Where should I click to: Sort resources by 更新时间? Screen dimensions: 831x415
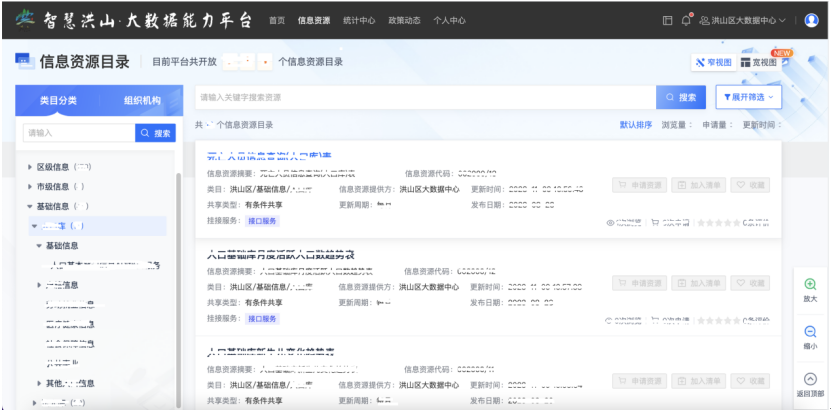coord(762,125)
